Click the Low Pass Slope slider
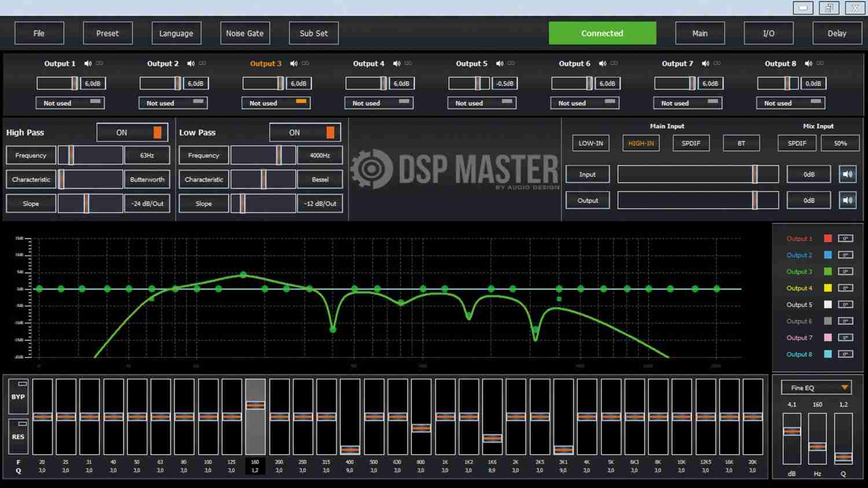868x488 pixels. (x=263, y=204)
